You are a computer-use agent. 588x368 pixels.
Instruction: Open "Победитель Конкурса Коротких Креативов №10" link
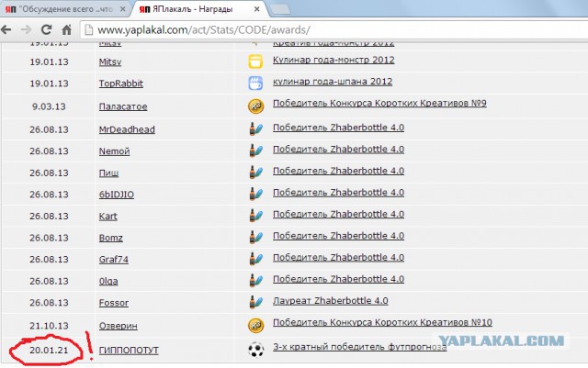(x=382, y=323)
